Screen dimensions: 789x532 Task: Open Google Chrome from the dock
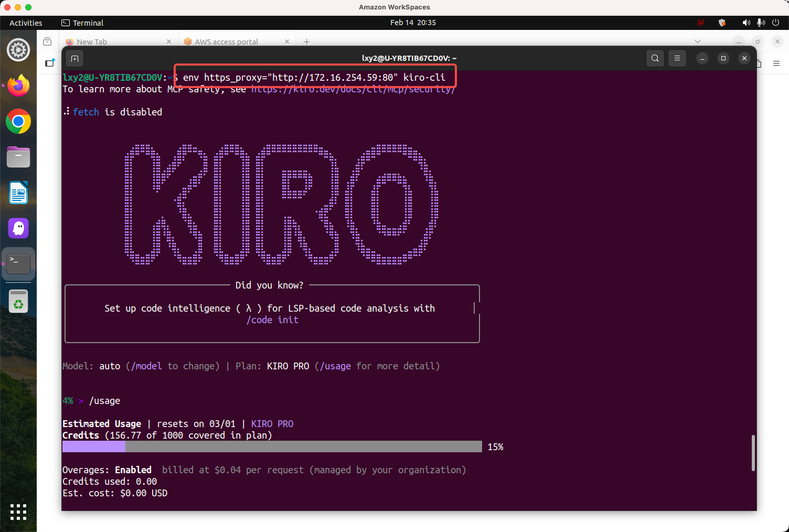pyautogui.click(x=18, y=122)
